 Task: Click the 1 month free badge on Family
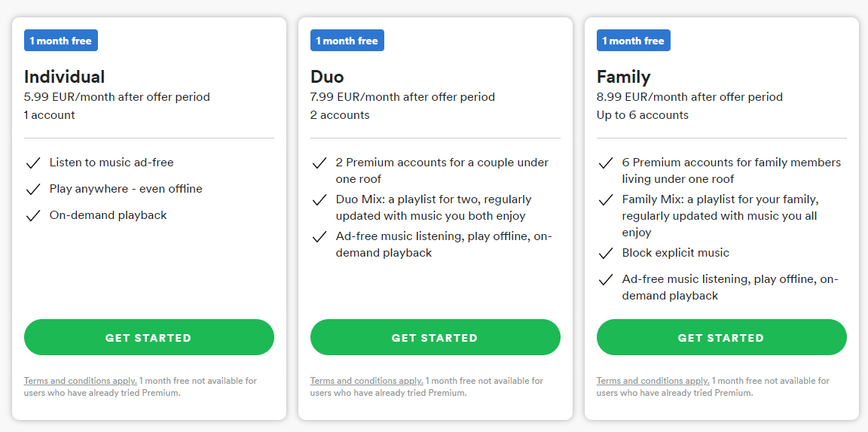pos(634,41)
